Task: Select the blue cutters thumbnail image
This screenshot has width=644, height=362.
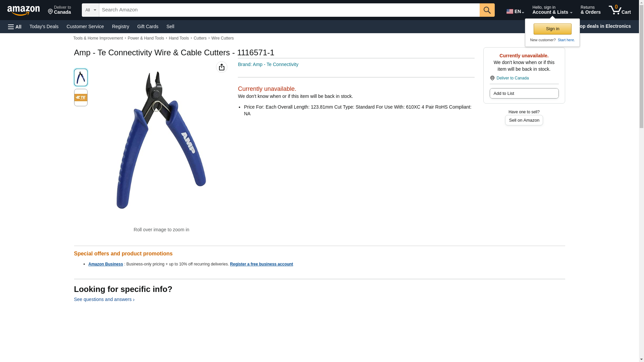Action: coord(81,77)
